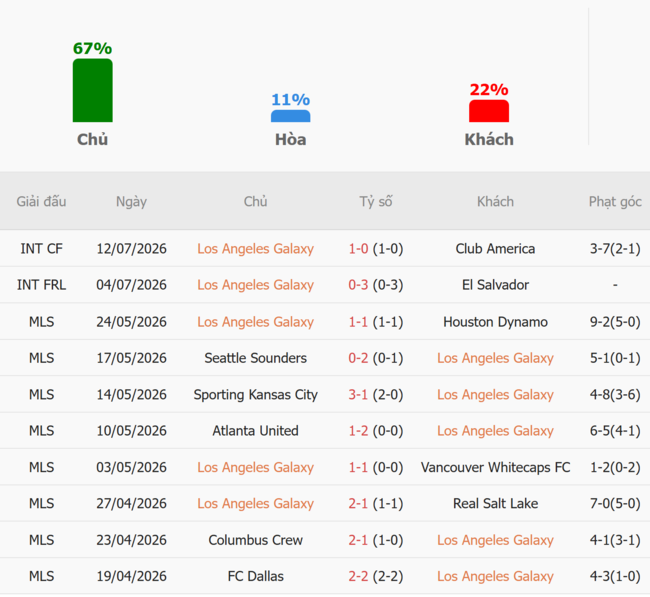This screenshot has height=597, width=650.
Task: Open the El Salvador team link
Action: tap(495, 285)
